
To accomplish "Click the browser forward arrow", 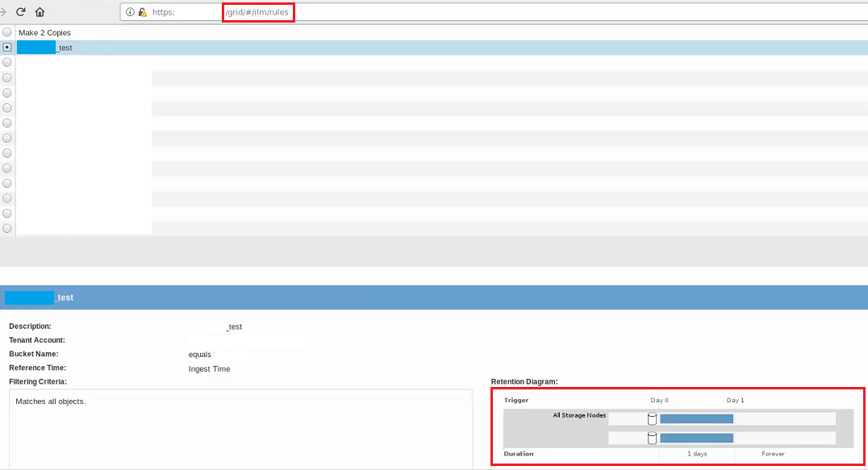I will (x=3, y=12).
